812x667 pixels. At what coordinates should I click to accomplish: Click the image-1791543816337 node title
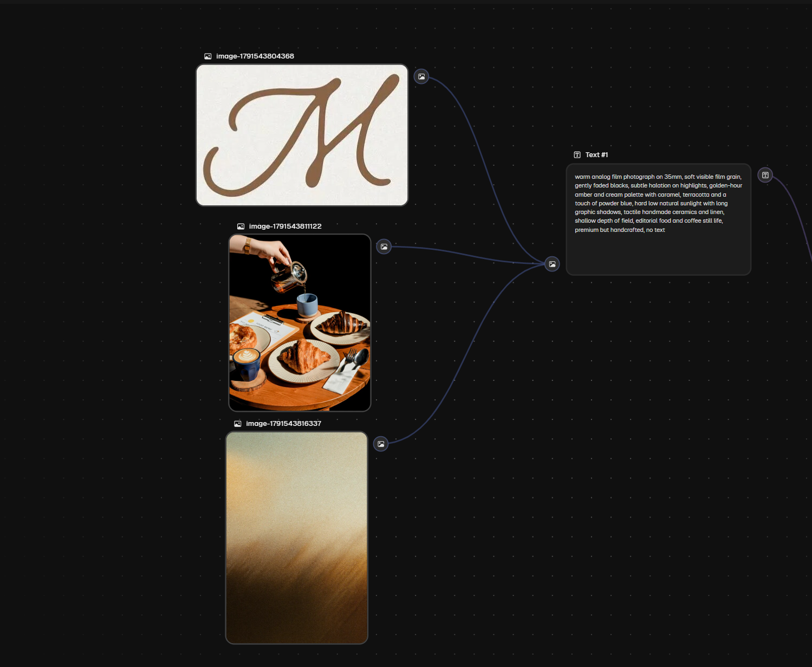click(284, 424)
